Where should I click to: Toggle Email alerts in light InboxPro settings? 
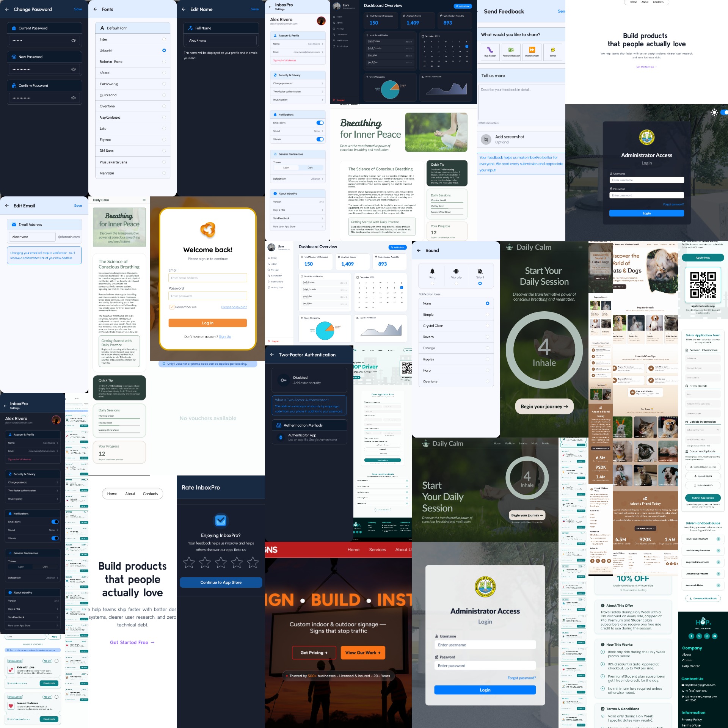tap(320, 122)
